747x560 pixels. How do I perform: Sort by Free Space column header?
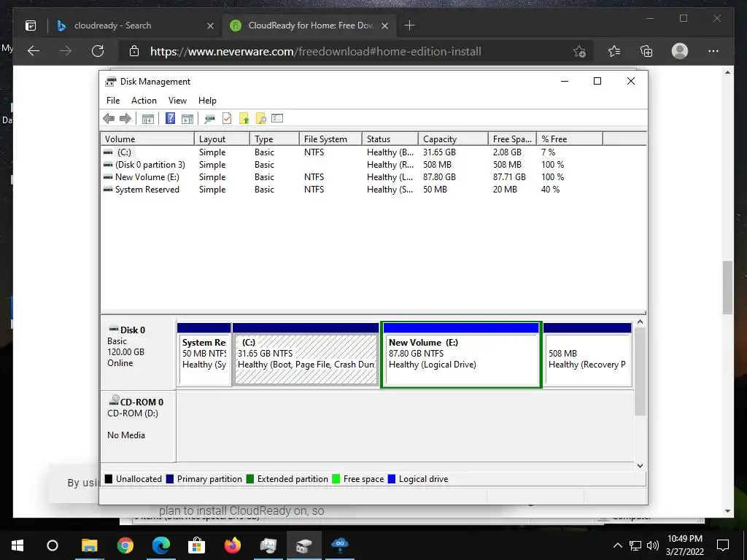tap(513, 139)
